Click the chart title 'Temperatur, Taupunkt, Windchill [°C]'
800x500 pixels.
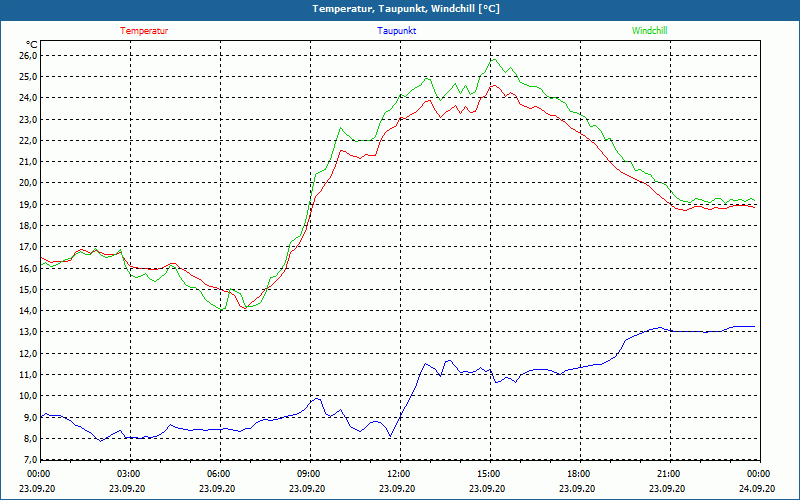coord(406,9)
